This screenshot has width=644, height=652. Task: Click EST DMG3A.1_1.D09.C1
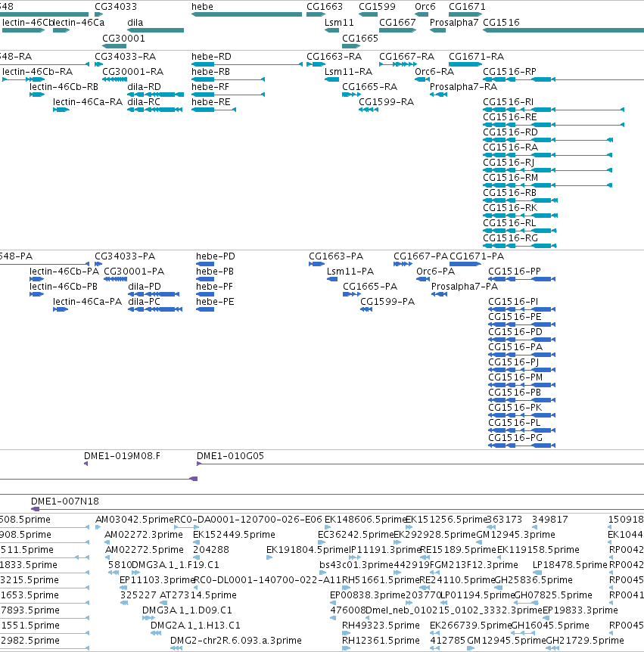tap(187, 610)
